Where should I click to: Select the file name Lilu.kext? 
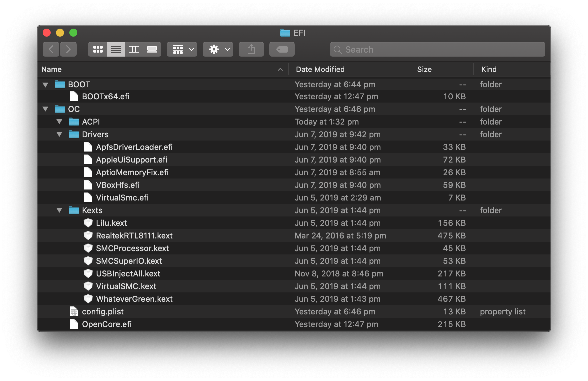[x=111, y=223]
